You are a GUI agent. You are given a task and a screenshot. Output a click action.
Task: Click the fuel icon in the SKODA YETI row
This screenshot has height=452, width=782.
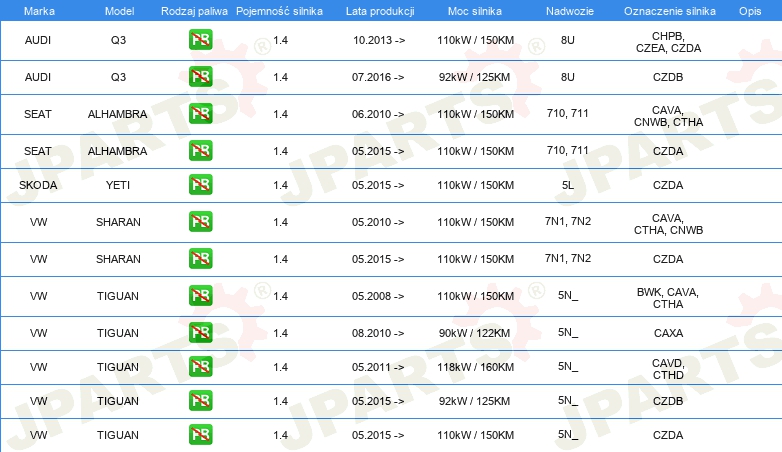pos(200,185)
